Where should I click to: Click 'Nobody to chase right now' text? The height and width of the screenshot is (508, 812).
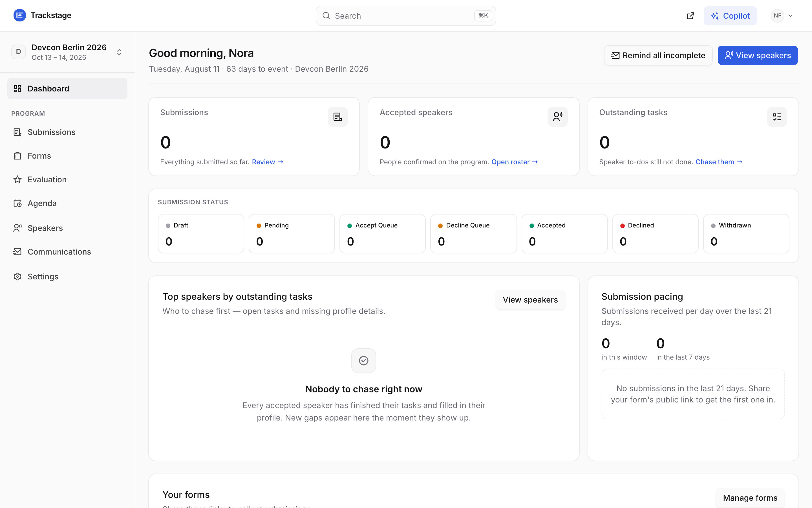coord(364,389)
